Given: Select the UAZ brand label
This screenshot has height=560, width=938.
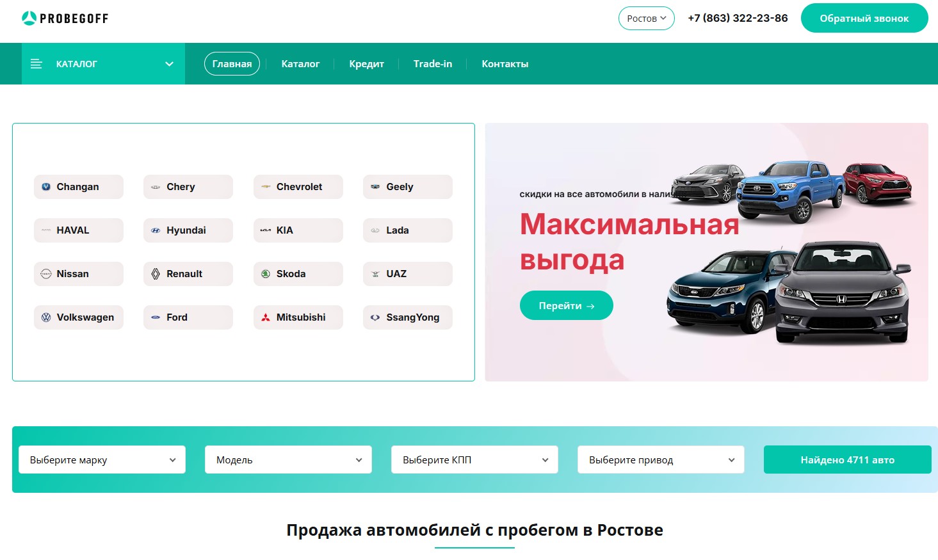Looking at the screenshot, I should [396, 274].
